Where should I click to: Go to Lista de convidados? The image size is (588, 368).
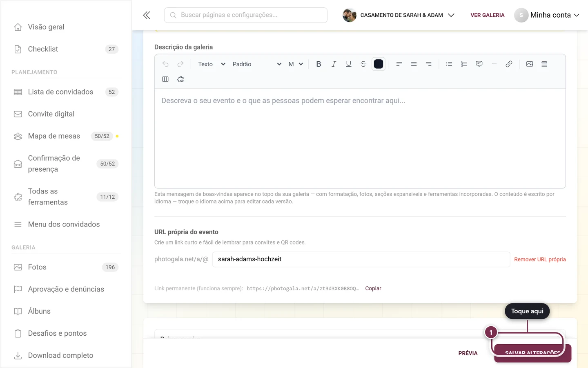click(x=66, y=92)
